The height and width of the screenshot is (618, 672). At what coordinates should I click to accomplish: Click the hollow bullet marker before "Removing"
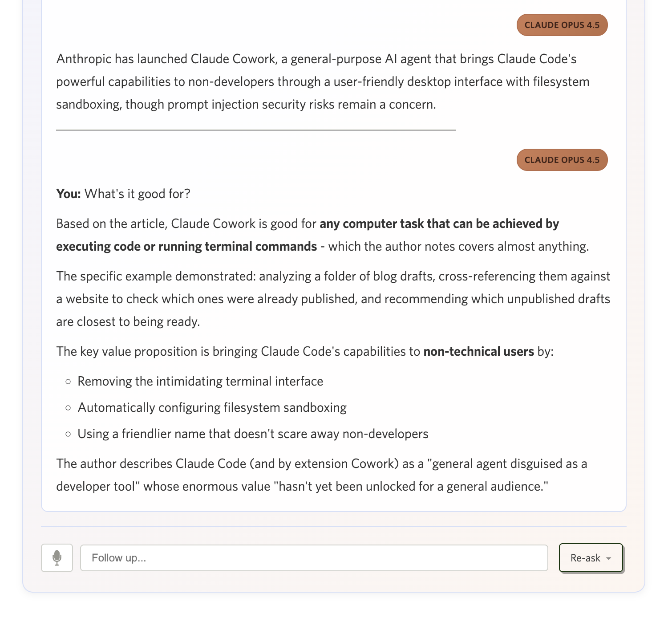[x=68, y=382]
